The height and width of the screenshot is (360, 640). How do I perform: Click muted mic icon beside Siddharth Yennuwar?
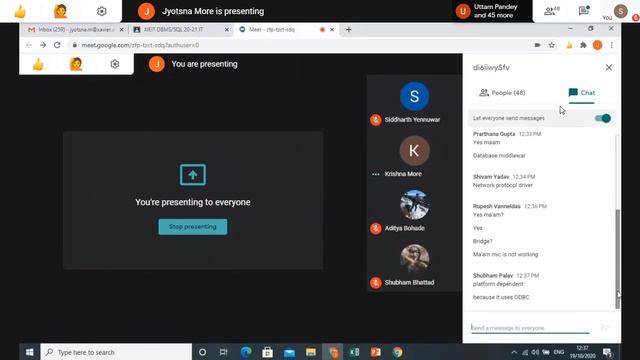point(376,120)
